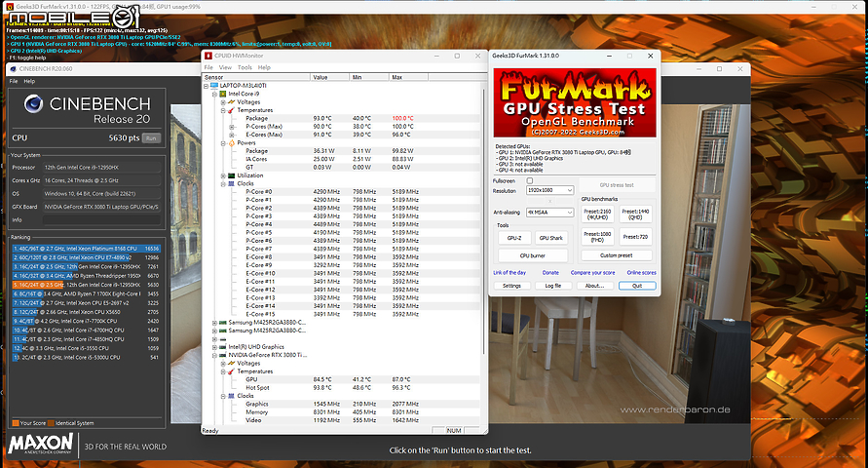This screenshot has height=468, width=868.
Task: Select ranking row 1 Intel Xeon Platinum 8168
Action: click(86, 249)
